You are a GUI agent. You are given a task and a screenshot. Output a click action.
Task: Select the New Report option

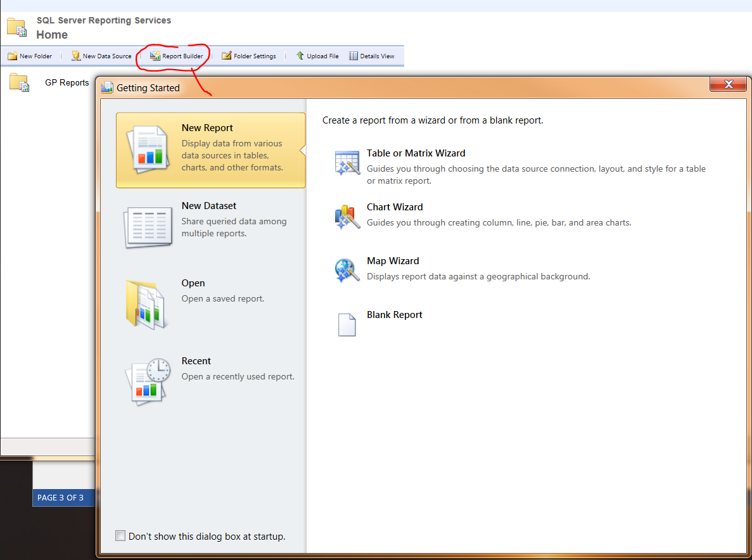210,150
